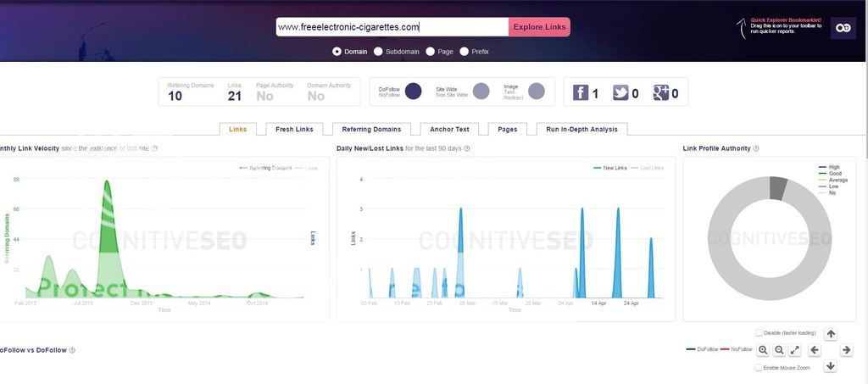The image size is (868, 384).
Task: Open help icon beside Daily New/Lost Links
Action: (467, 148)
